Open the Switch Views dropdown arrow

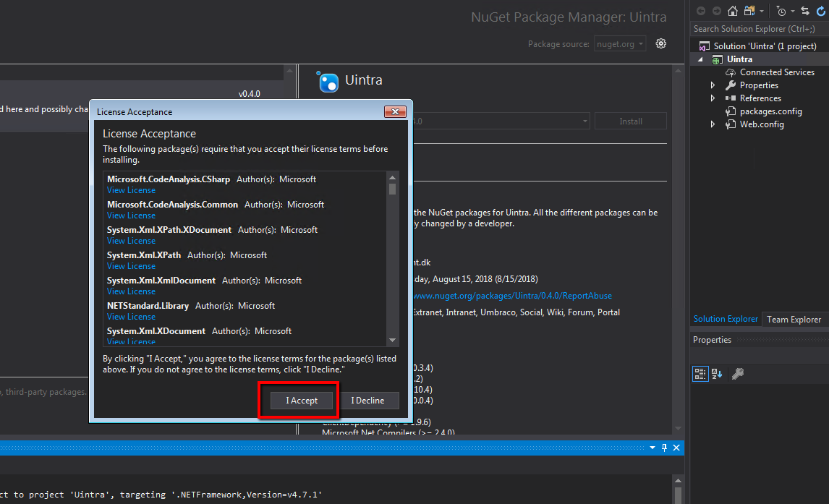pyautogui.click(x=761, y=11)
